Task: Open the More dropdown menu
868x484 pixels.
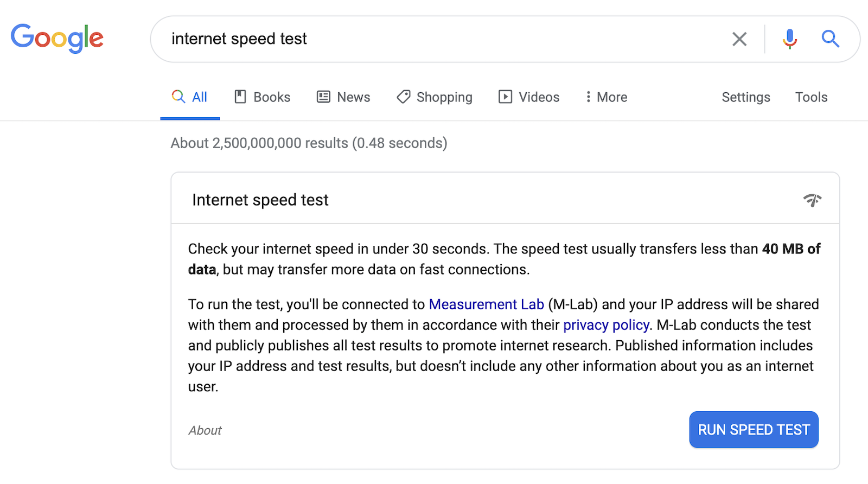Action: (x=607, y=97)
